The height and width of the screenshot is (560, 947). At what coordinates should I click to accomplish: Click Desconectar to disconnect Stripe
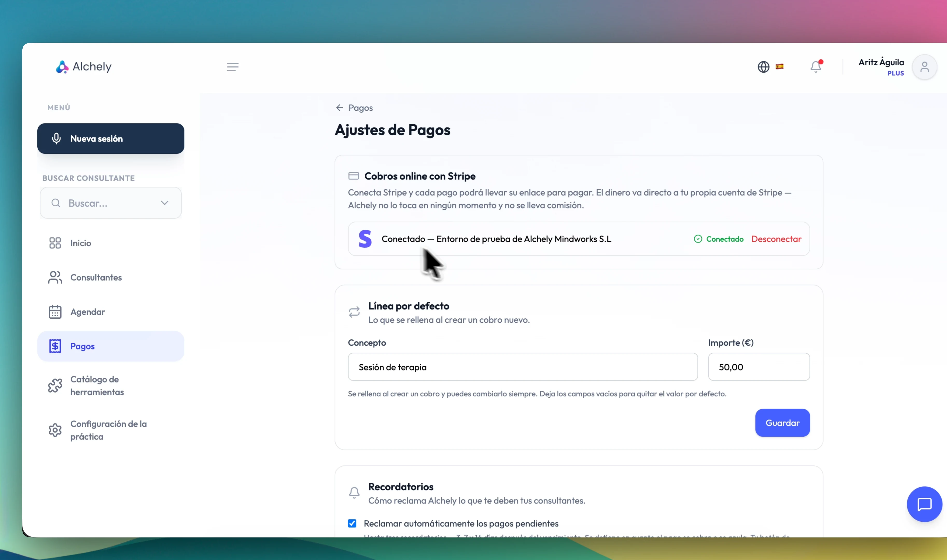click(776, 239)
